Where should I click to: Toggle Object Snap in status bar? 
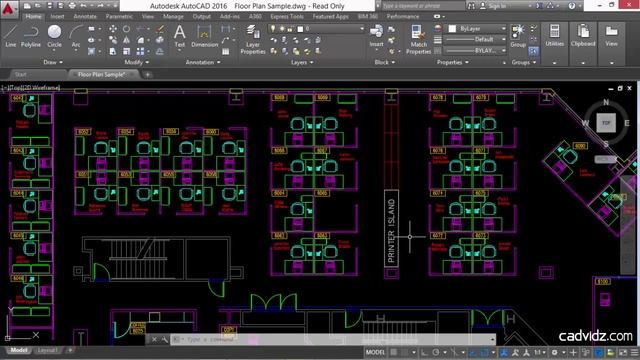click(x=484, y=352)
